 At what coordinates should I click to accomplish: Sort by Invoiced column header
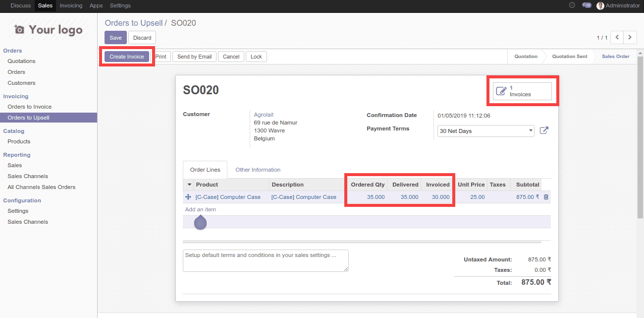(x=437, y=185)
